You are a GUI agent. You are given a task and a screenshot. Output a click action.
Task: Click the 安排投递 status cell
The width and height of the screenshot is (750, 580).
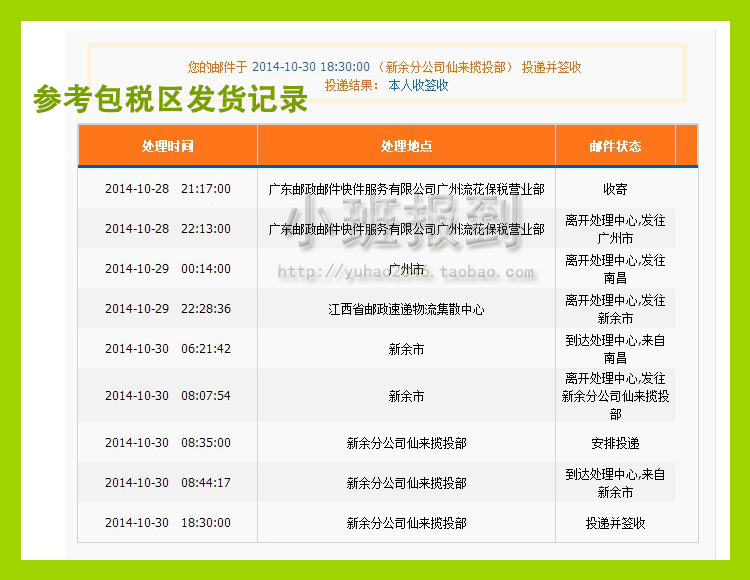click(615, 443)
